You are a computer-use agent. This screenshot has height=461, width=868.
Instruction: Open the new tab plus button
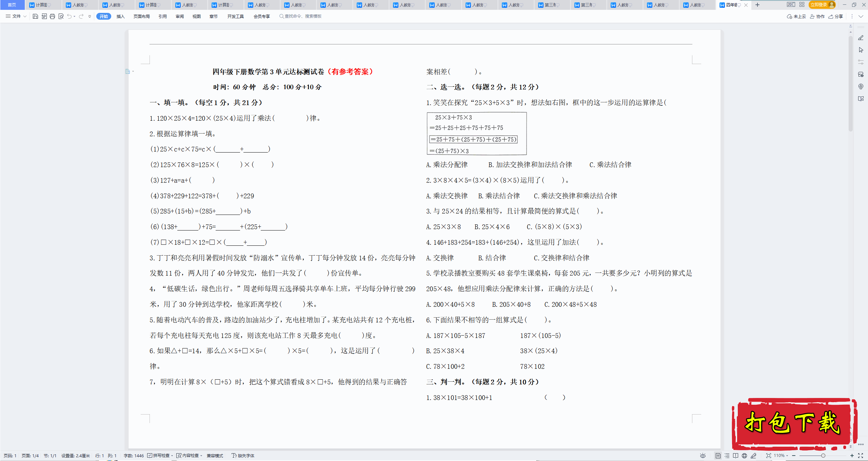pos(757,5)
